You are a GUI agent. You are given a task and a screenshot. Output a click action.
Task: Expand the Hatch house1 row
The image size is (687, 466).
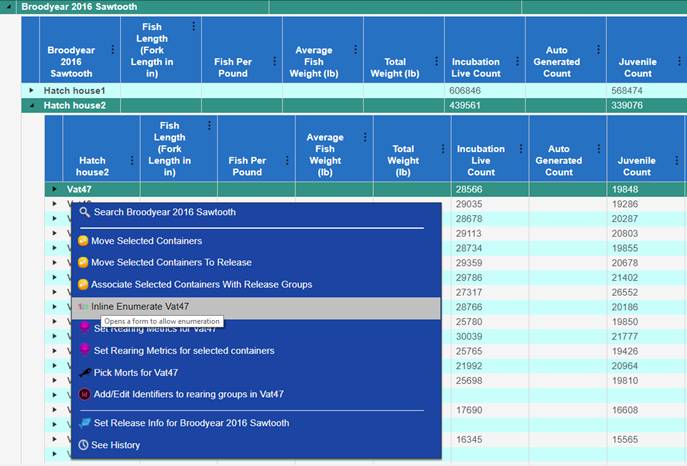click(31, 91)
